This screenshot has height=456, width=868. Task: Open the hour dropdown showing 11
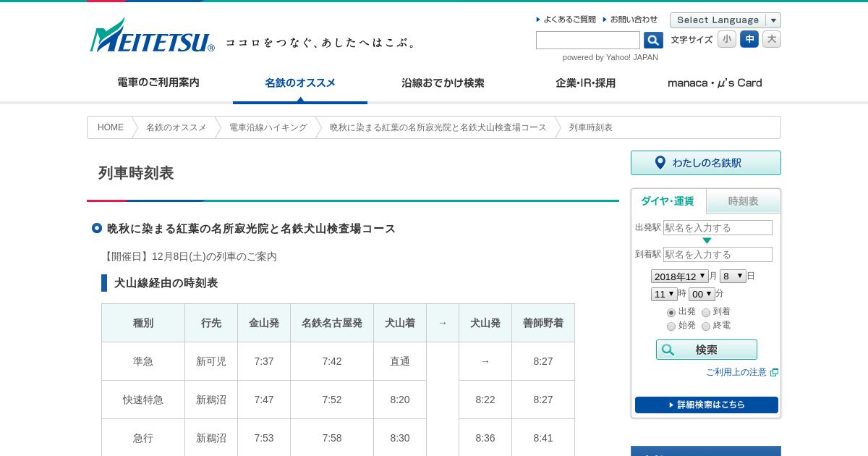[x=664, y=294]
